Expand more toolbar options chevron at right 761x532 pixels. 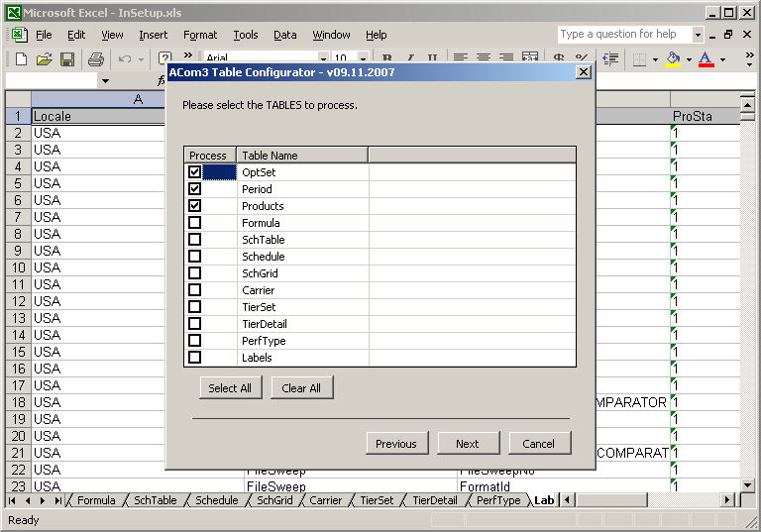(750, 59)
